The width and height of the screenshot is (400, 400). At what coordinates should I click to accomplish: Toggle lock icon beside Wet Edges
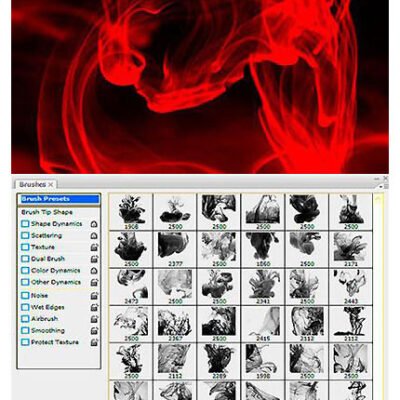(95, 307)
